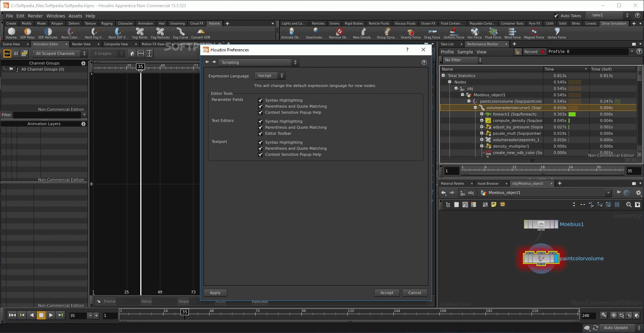Image resolution: width=644 pixels, height=333 pixels.
Task: Click the Channel Groups Filter input field
Action: click(x=48, y=115)
